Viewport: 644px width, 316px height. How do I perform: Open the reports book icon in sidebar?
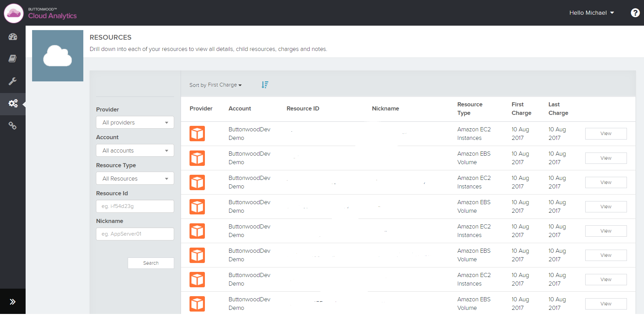tap(13, 58)
